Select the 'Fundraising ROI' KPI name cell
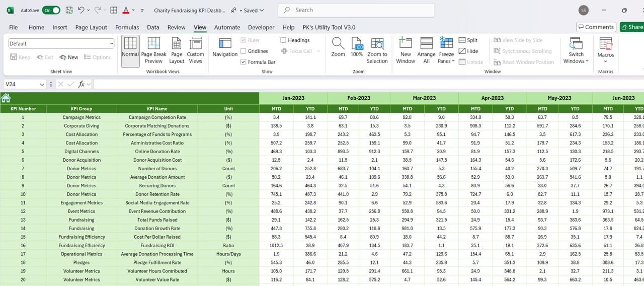 (157, 245)
